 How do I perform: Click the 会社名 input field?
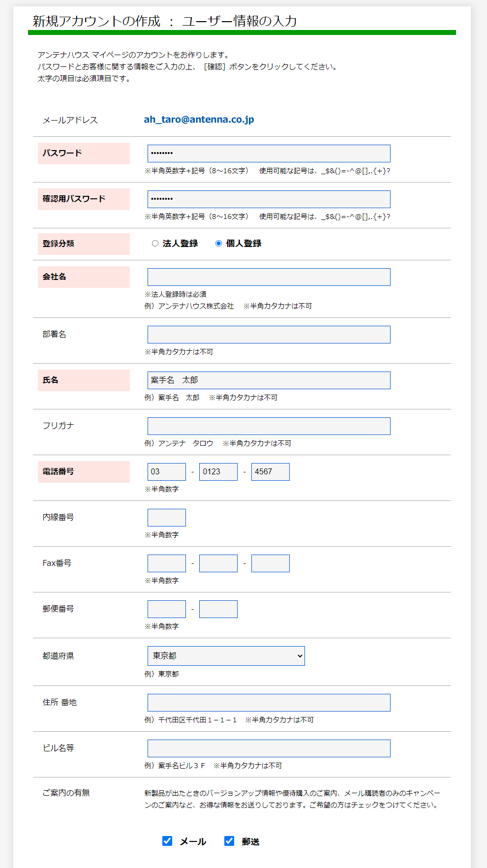269,277
